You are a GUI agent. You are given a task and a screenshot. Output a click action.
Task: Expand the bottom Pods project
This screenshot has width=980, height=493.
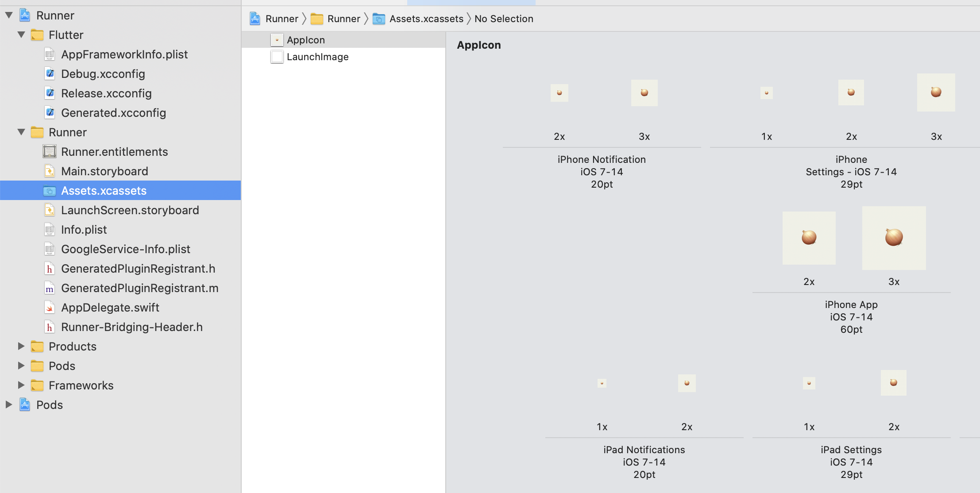[9, 404]
